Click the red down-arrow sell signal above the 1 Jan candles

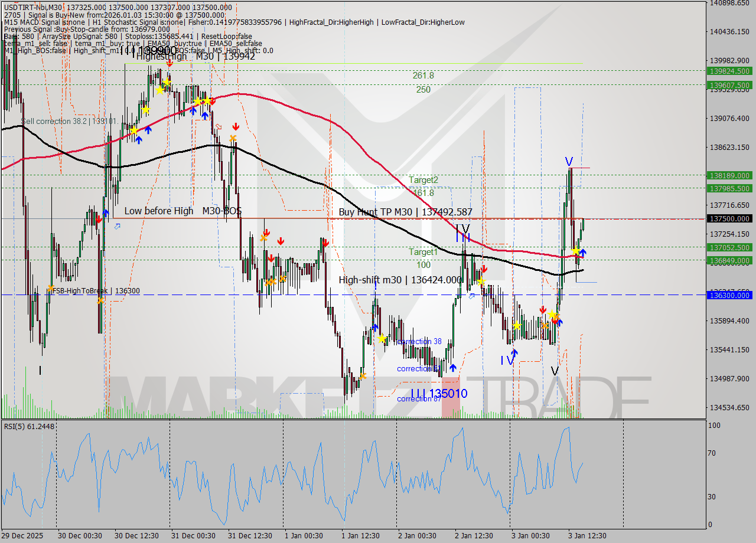click(x=325, y=242)
